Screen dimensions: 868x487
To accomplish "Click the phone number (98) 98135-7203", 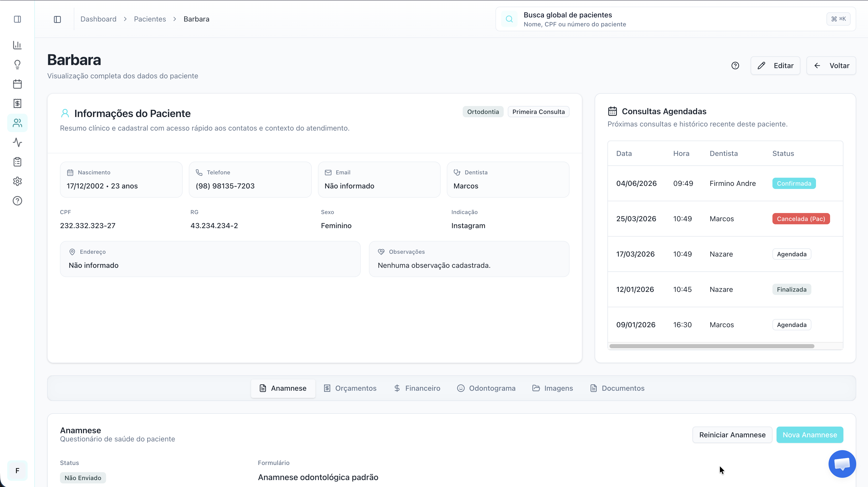I will click(225, 186).
